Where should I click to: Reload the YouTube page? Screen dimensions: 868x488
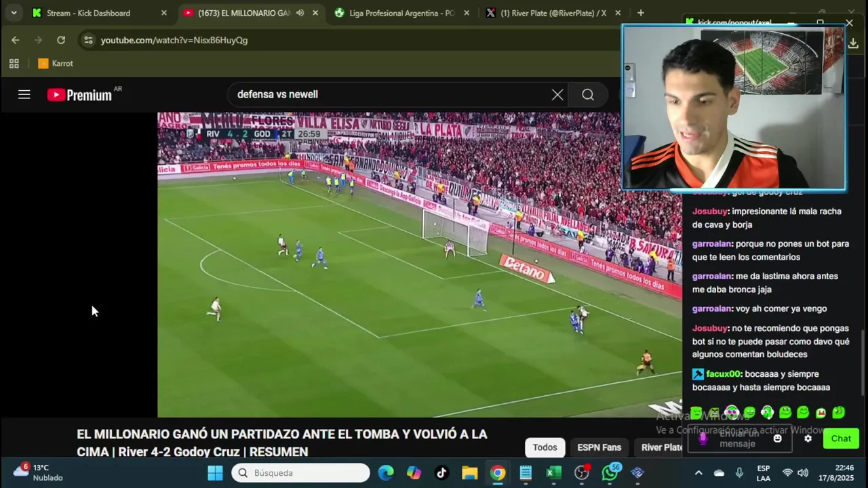(61, 40)
